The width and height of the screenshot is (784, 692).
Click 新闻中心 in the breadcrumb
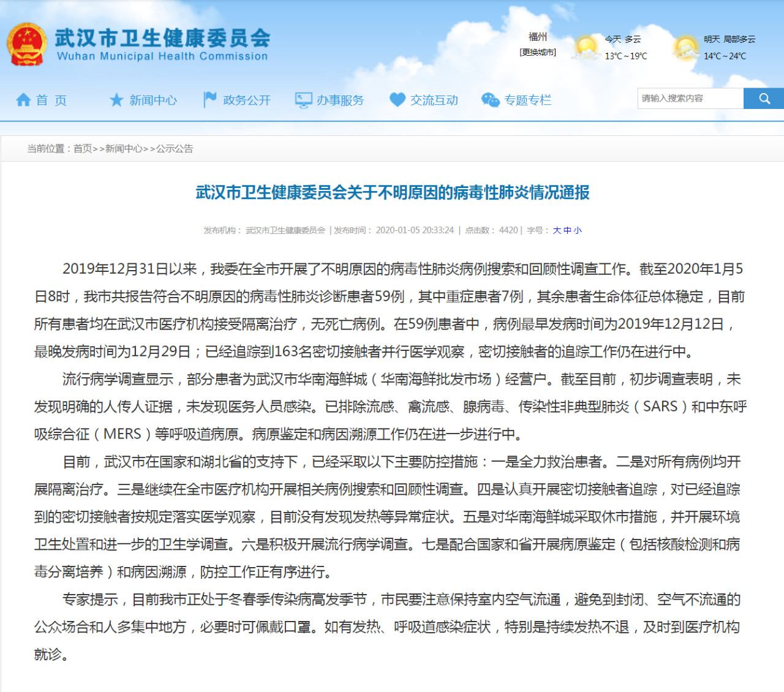click(x=124, y=148)
